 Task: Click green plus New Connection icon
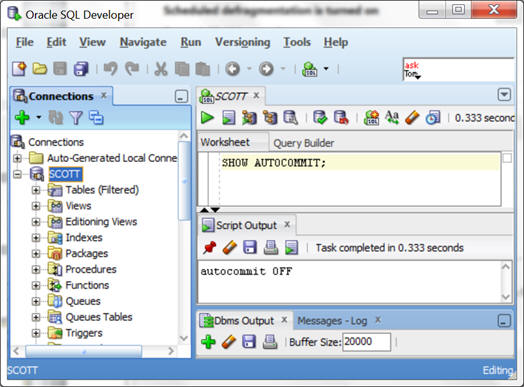point(22,117)
